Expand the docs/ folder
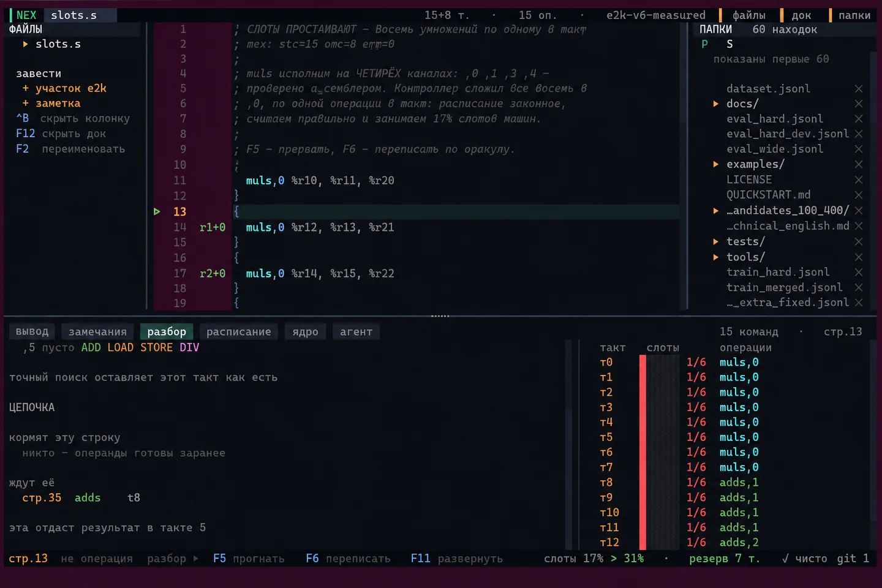Screen dimensions: 882x588 (715, 104)
